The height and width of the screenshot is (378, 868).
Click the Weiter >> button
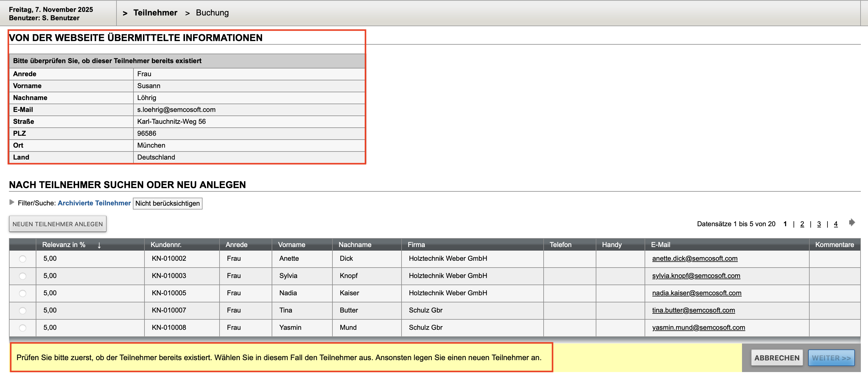click(831, 357)
